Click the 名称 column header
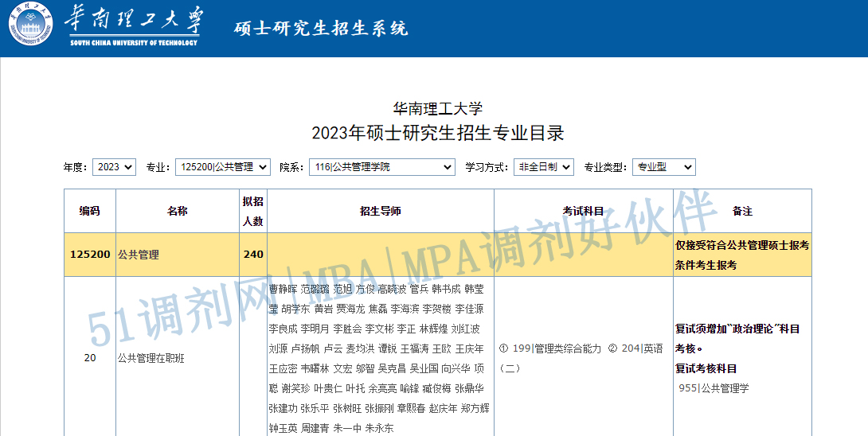The height and width of the screenshot is (436, 868). [178, 211]
